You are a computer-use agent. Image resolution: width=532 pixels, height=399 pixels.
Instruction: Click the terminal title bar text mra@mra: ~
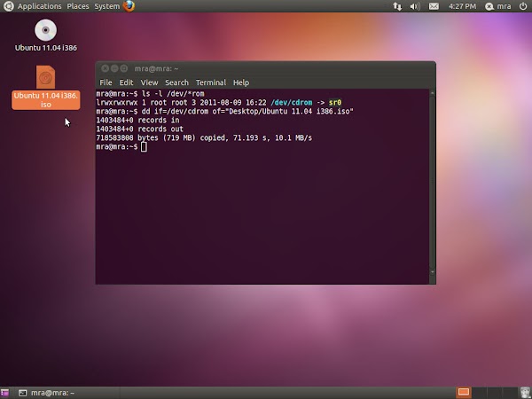tap(156, 69)
